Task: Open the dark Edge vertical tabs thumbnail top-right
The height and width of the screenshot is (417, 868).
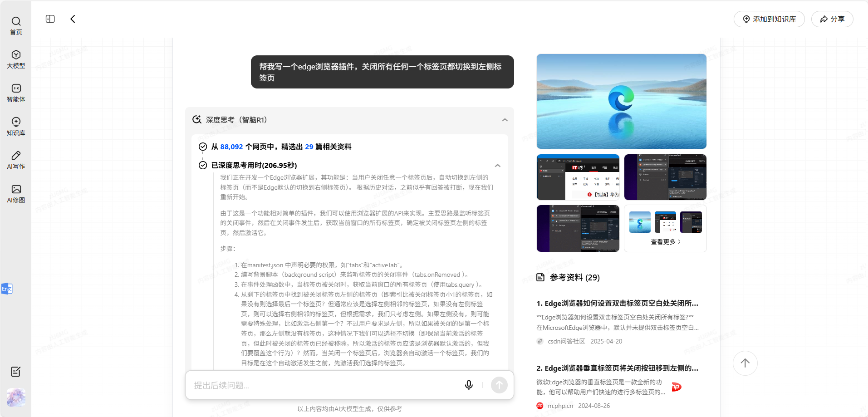Action: 665,177
